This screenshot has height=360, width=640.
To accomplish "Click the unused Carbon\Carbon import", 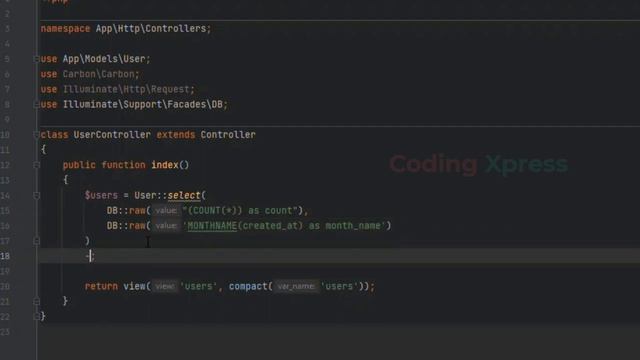I will [x=98, y=74].
